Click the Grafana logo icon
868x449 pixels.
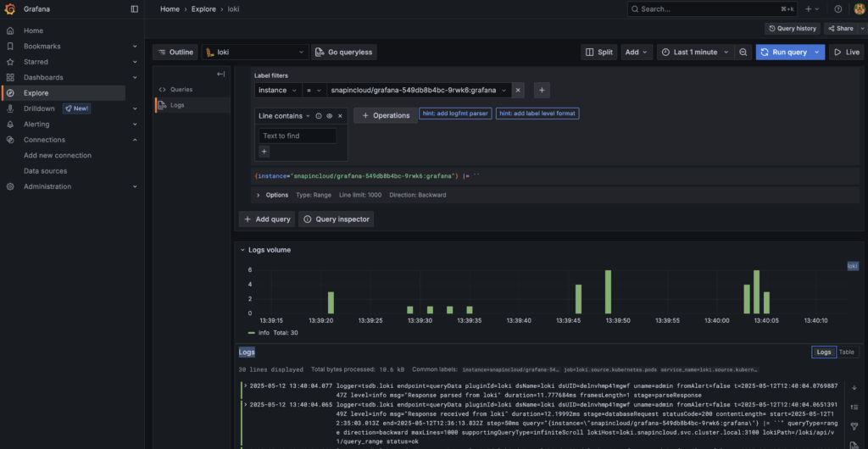pyautogui.click(x=10, y=8)
